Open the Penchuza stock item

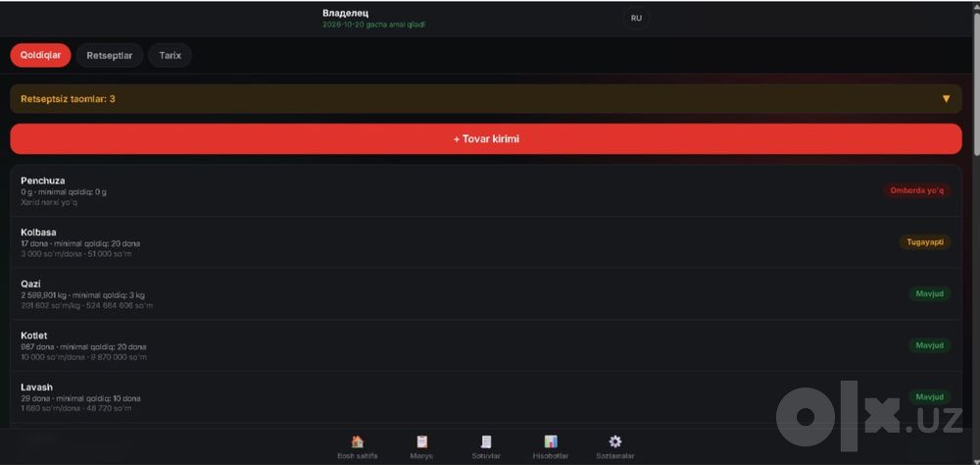pyautogui.click(x=486, y=191)
